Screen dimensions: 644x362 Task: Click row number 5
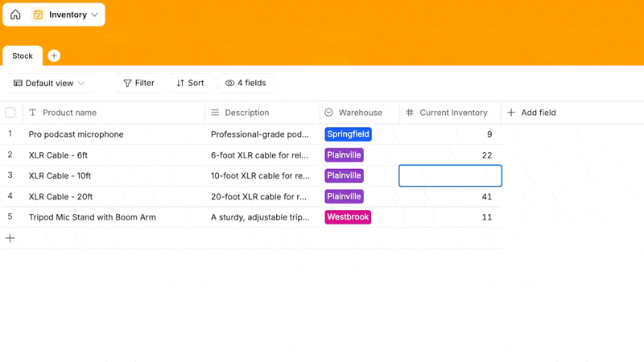coord(10,216)
